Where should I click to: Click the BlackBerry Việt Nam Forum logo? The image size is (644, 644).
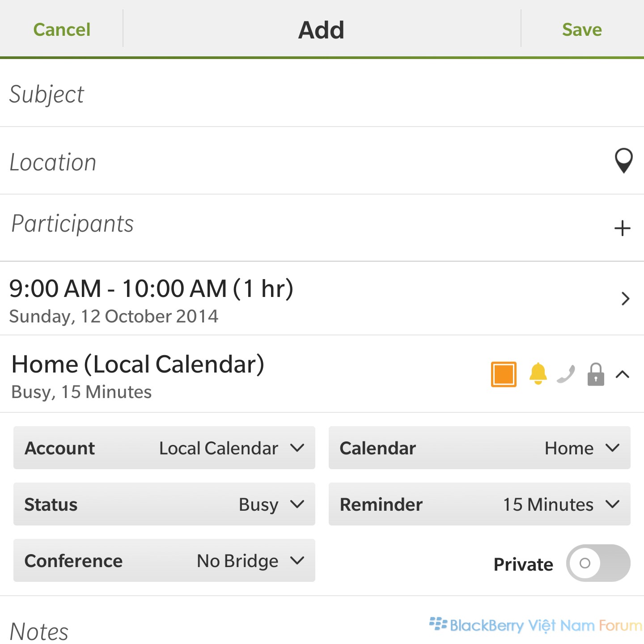point(536,625)
